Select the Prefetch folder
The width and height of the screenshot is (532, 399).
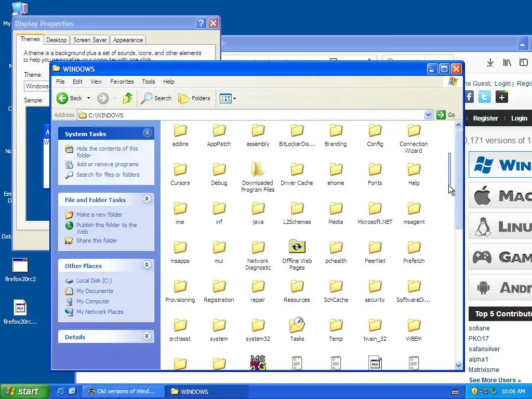414,252
